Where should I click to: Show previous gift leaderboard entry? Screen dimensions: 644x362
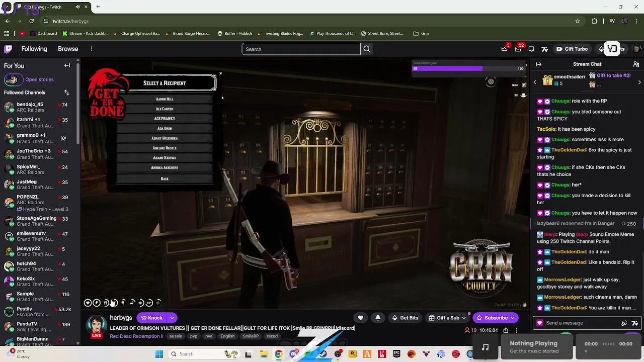click(x=535, y=82)
